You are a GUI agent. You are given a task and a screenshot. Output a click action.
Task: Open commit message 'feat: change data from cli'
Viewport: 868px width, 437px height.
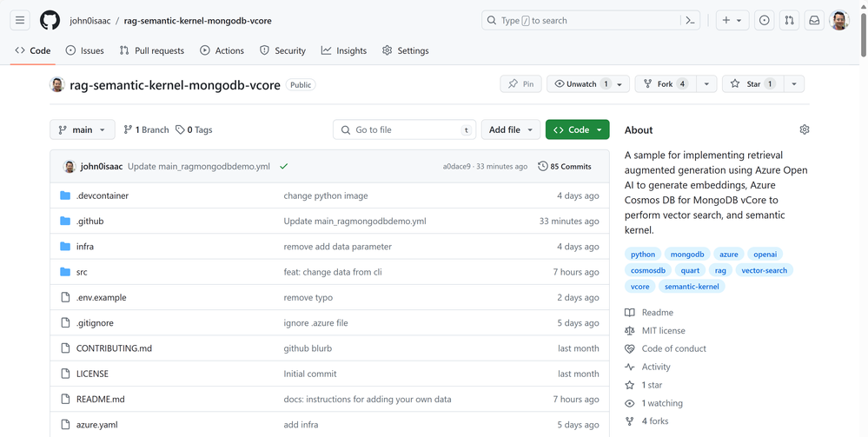(x=333, y=272)
